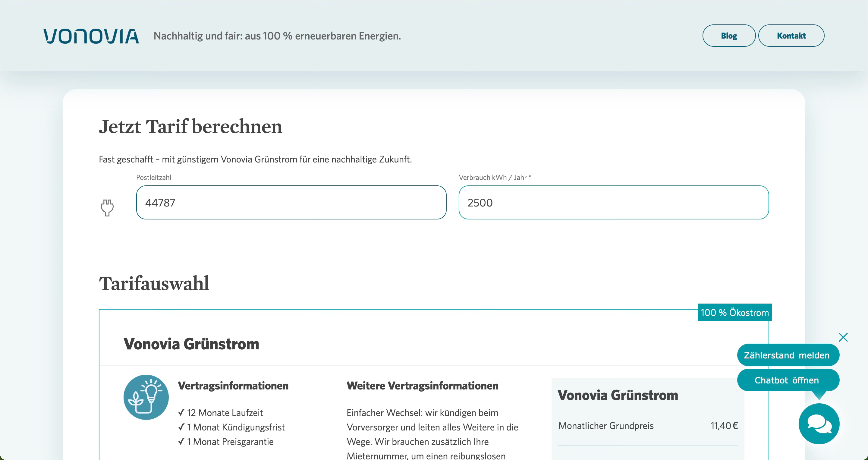Open the chat bubble icon
The height and width of the screenshot is (460, 868).
tap(819, 423)
